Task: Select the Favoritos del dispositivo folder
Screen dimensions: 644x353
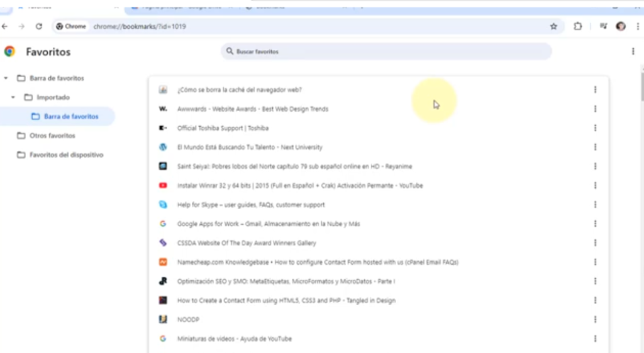Action: pos(66,155)
